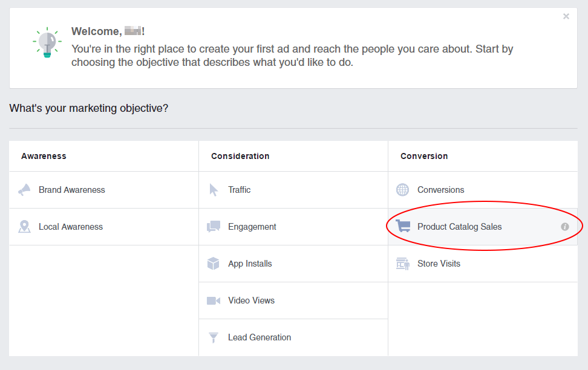The image size is (588, 370).
Task: Select the cube icon beside App Installs
Action: coord(214,264)
